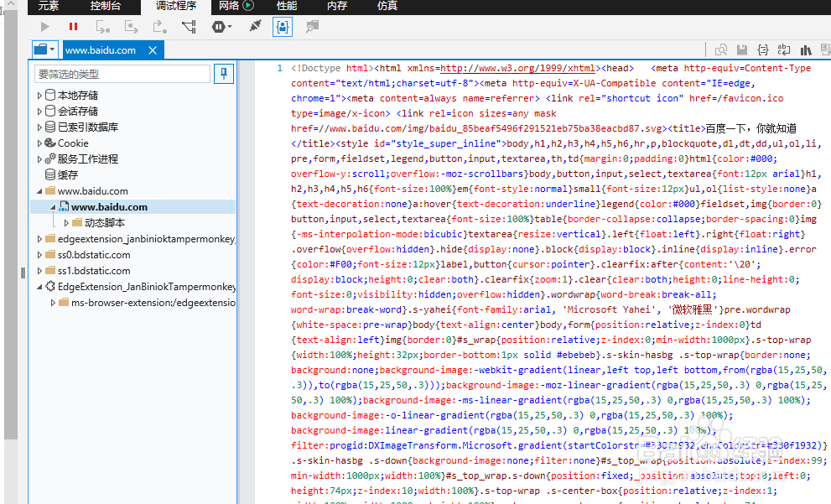831x504 pixels.
Task: Toggle the word wrap icon
Action: tap(784, 49)
